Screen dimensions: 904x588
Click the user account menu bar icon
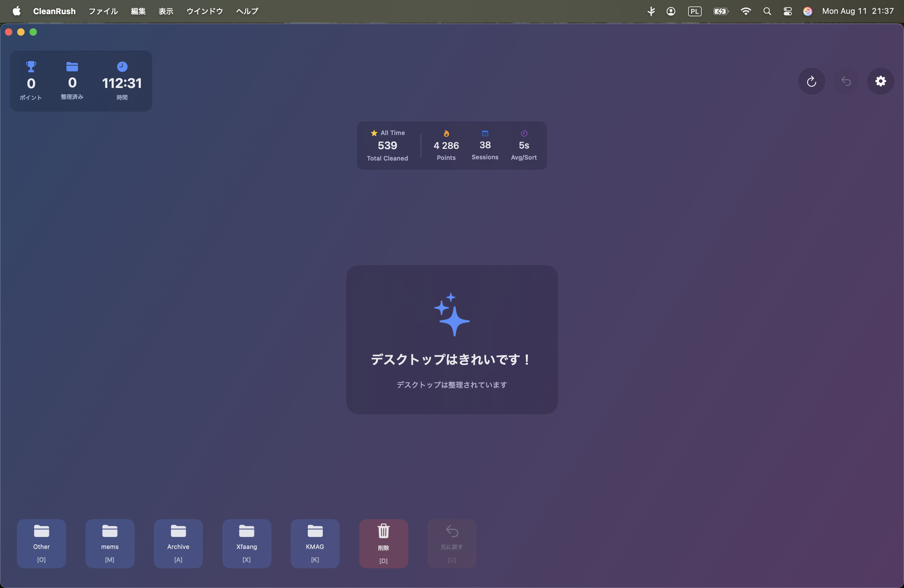[x=671, y=11]
